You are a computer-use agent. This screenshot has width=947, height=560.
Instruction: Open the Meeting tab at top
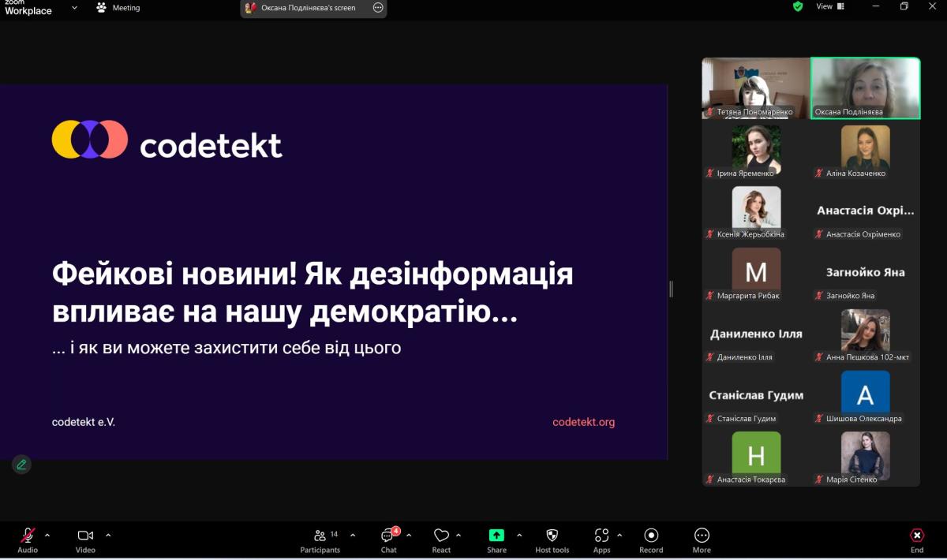click(x=118, y=8)
